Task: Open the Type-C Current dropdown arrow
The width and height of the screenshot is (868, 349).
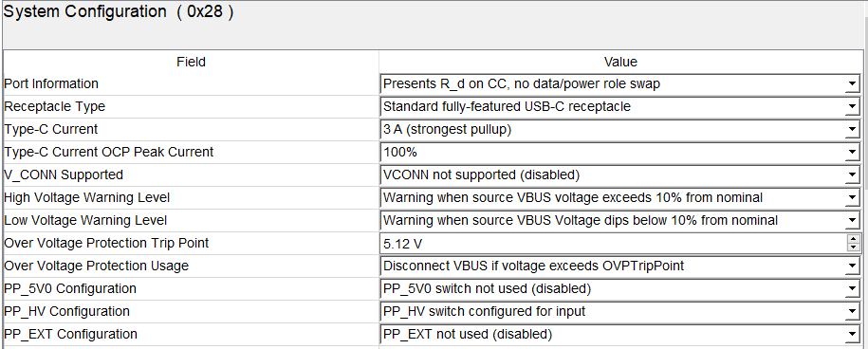Action: (852, 129)
